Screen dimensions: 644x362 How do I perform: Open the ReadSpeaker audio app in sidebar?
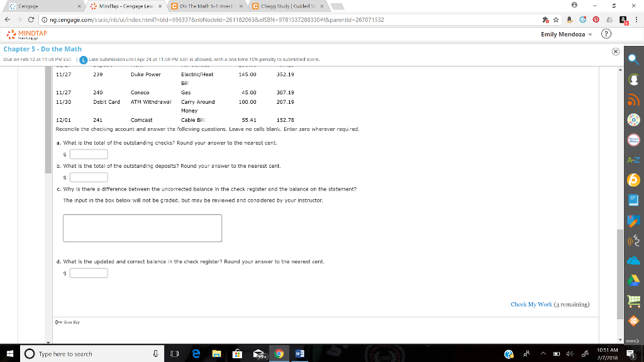(x=633, y=241)
